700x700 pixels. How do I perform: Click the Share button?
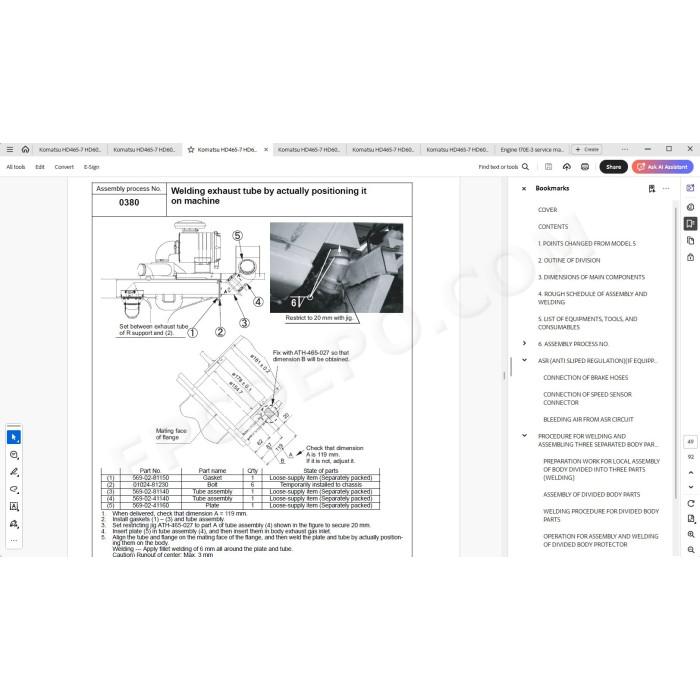[613, 167]
